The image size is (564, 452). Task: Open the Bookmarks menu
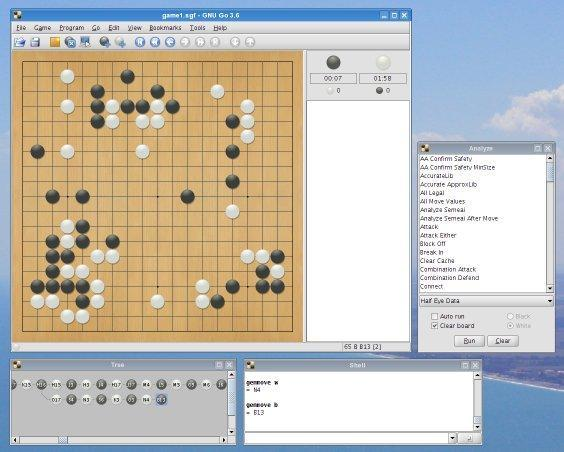165,28
